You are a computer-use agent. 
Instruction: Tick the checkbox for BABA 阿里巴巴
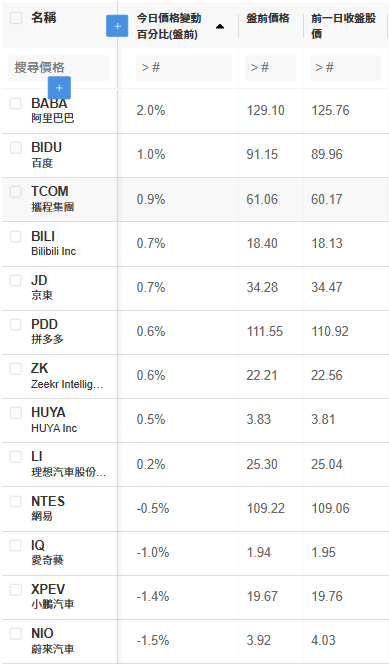click(16, 103)
